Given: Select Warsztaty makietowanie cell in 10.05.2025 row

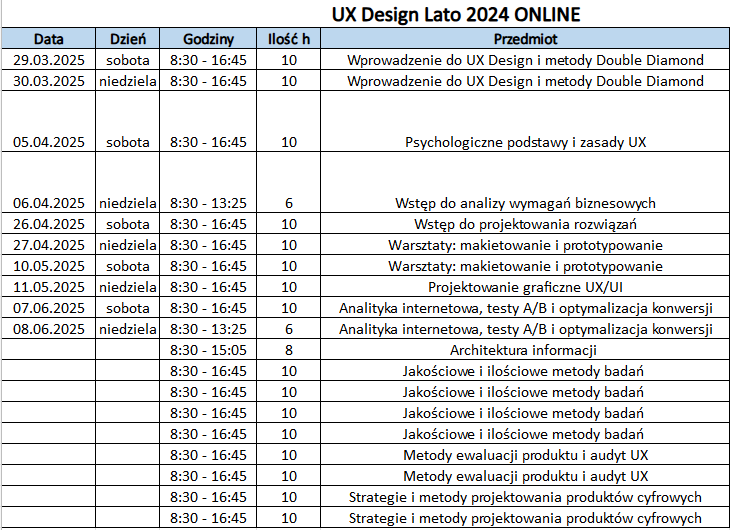Looking at the screenshot, I should tap(525, 265).
